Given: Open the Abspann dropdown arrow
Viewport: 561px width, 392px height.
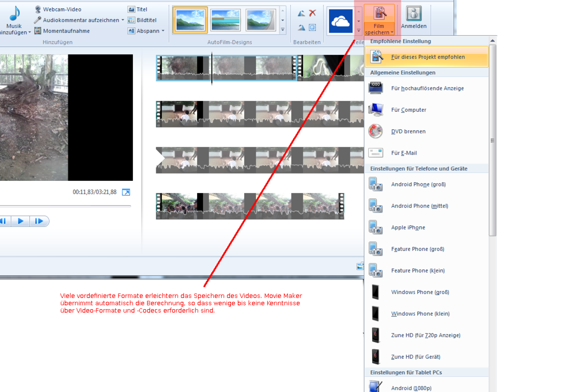Looking at the screenshot, I should tap(163, 31).
